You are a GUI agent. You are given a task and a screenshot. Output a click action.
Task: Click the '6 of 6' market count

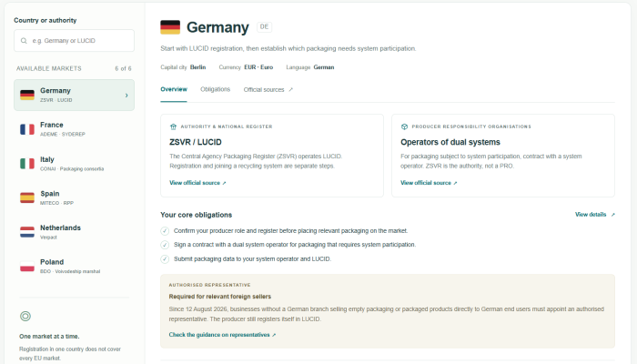pyautogui.click(x=123, y=68)
